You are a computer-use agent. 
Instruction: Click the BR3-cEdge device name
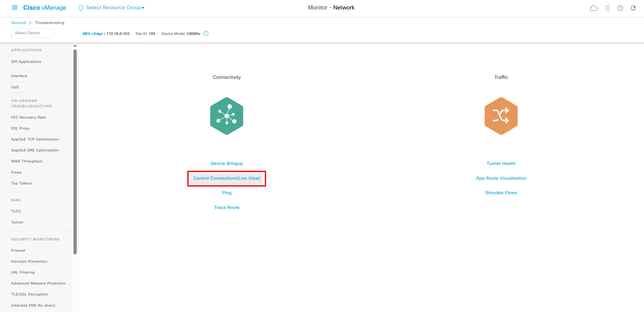click(x=93, y=34)
